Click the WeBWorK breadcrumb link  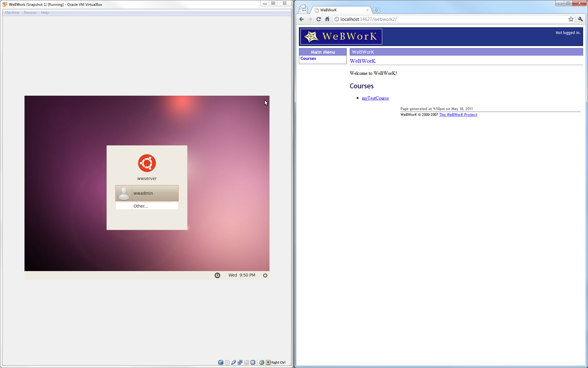pyautogui.click(x=363, y=61)
